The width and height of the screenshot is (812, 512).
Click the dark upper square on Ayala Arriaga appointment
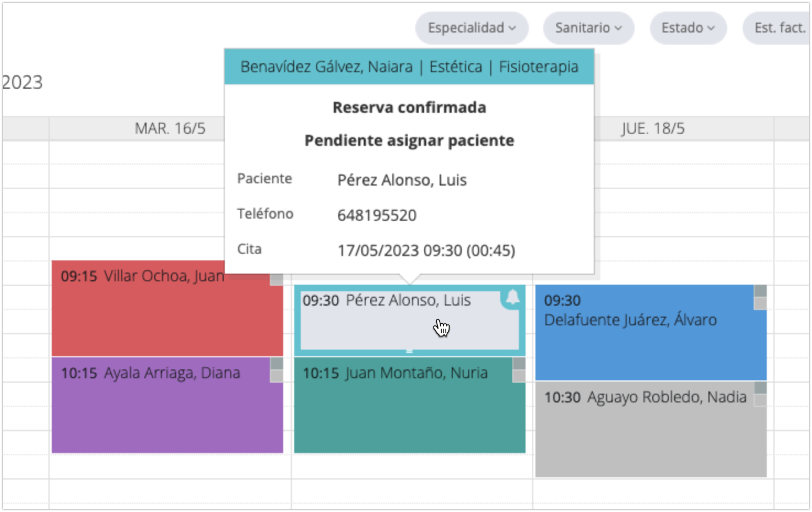[277, 364]
